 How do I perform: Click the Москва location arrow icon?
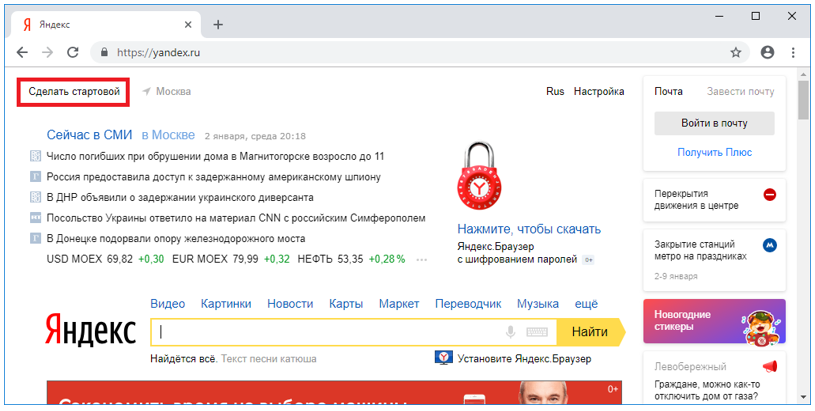(x=147, y=91)
